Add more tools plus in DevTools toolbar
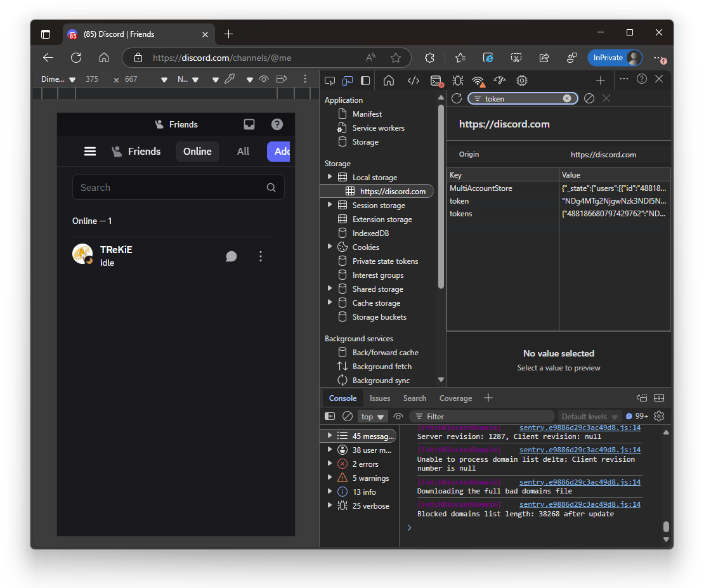This screenshot has height=588, width=704. 600,81
